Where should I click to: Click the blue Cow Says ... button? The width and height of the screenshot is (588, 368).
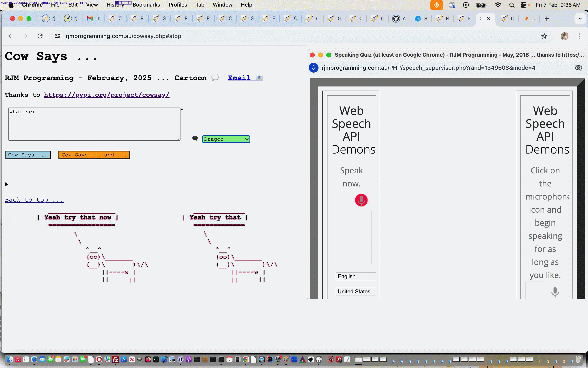click(x=28, y=155)
